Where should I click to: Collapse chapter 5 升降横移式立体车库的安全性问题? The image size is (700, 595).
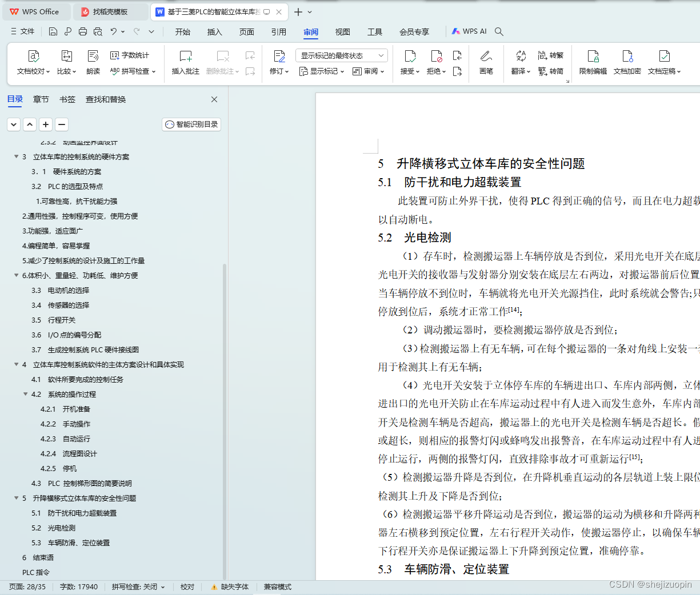16,498
